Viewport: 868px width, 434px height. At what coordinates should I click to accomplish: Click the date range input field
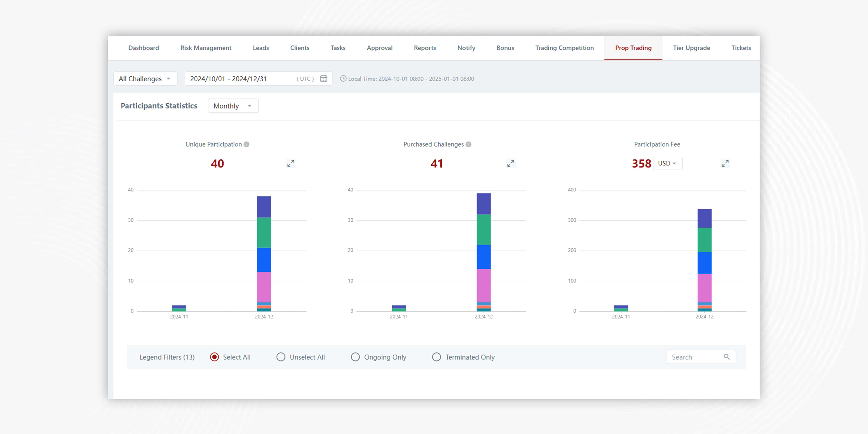pos(258,78)
